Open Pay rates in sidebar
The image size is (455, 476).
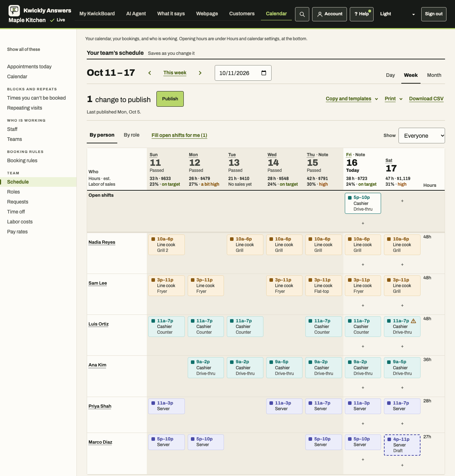[17, 232]
